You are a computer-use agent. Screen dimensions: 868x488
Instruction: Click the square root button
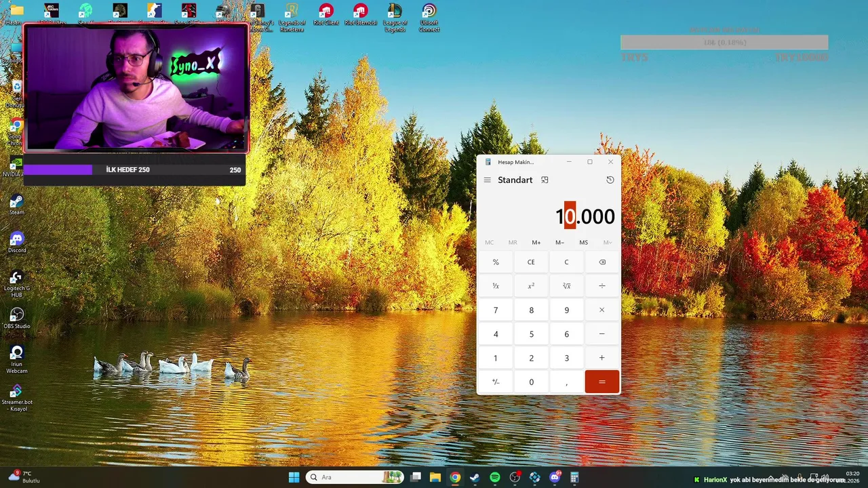pyautogui.click(x=566, y=286)
